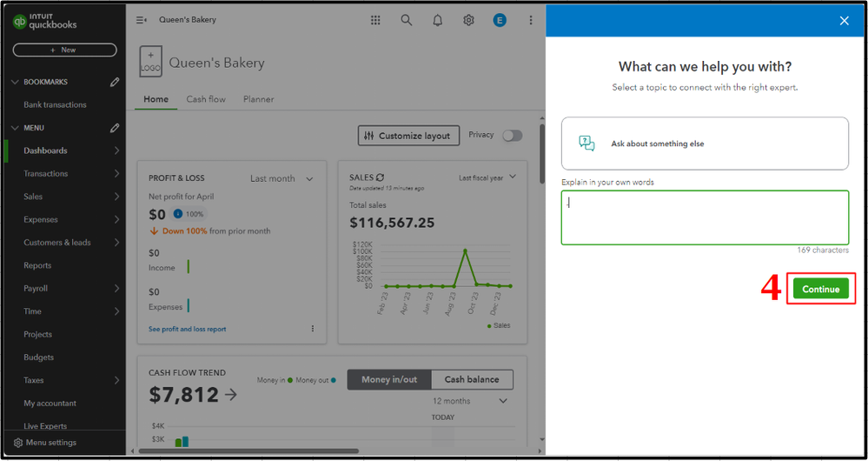The height and width of the screenshot is (461, 868).
Task: Open Projects in sidebar
Action: (x=37, y=335)
